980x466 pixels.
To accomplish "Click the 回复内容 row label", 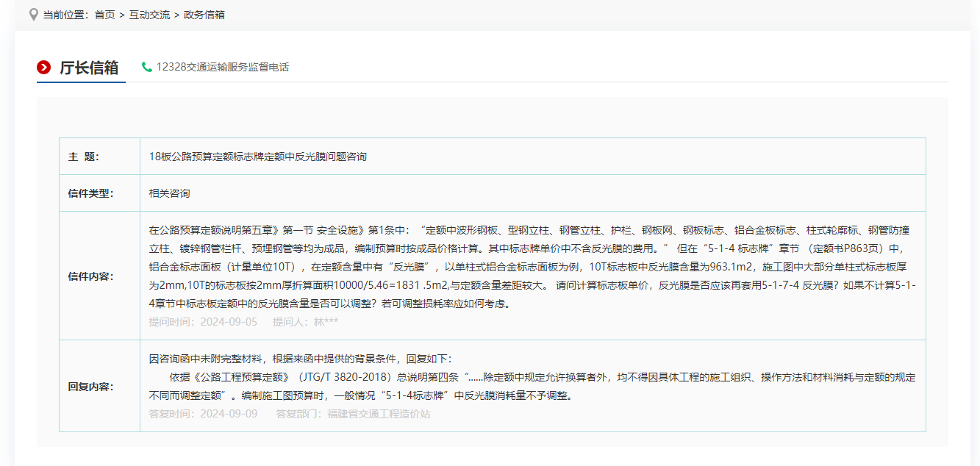I will (x=90, y=387).
